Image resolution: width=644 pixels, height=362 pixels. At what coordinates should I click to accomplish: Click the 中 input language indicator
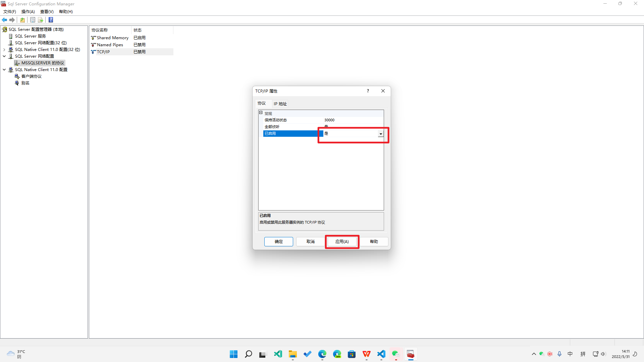570,354
